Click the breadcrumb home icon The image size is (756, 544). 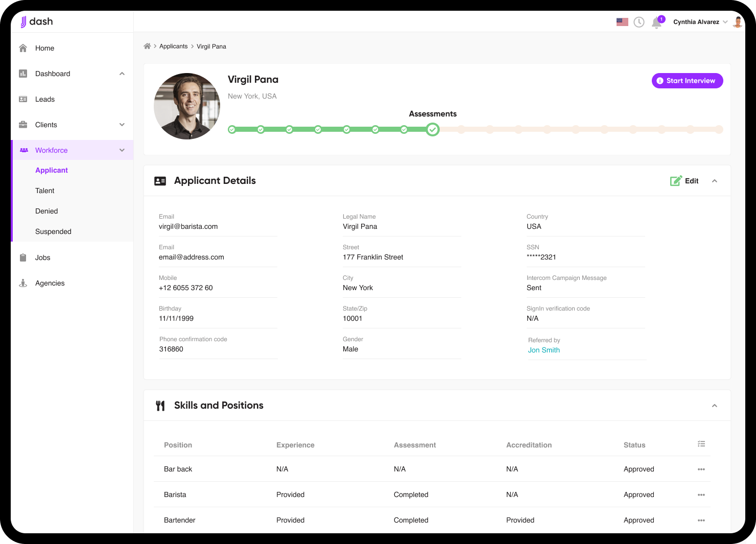tap(147, 46)
